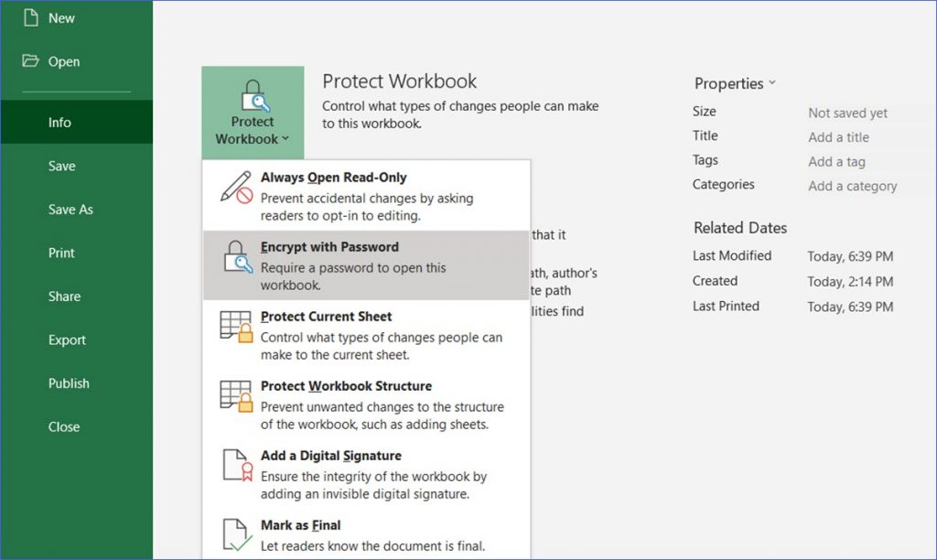Click Add a category

854,186
